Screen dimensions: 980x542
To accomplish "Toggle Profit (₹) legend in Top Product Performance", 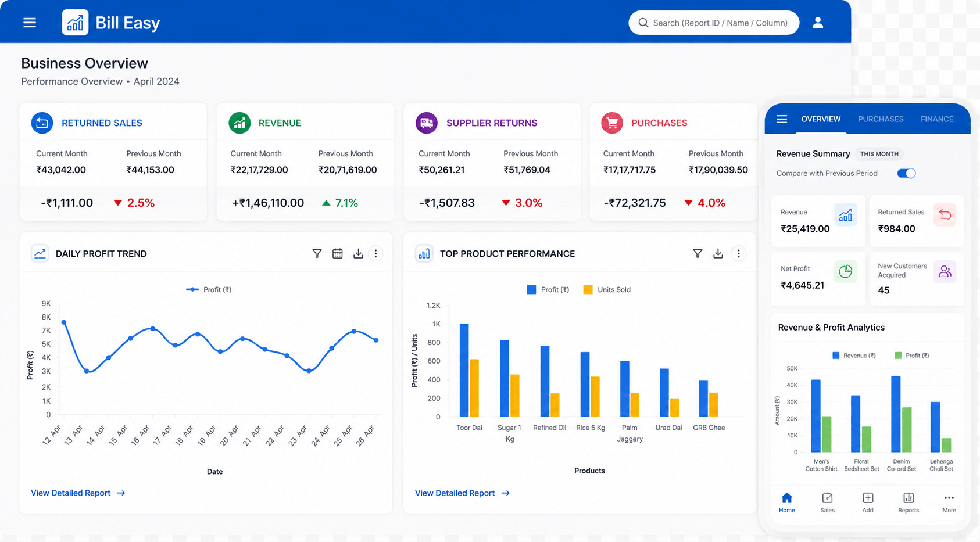I will pyautogui.click(x=548, y=289).
